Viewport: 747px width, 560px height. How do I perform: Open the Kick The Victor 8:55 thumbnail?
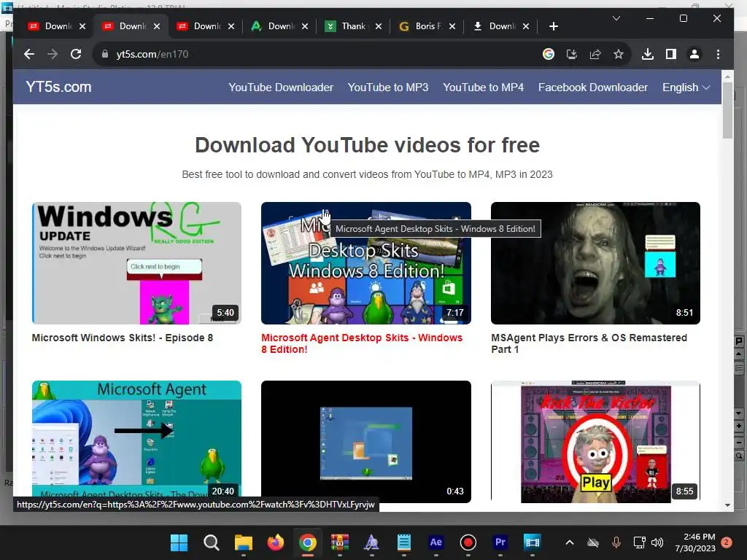pos(595,441)
